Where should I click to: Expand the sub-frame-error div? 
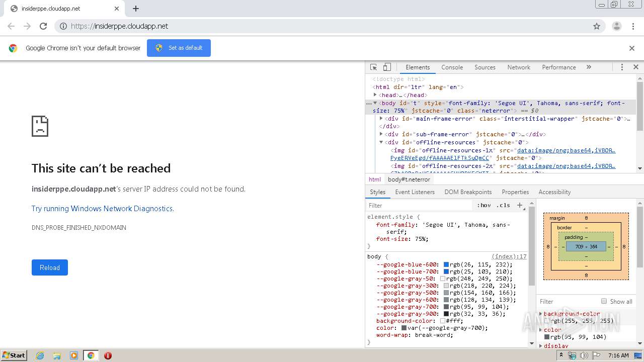[381, 134]
